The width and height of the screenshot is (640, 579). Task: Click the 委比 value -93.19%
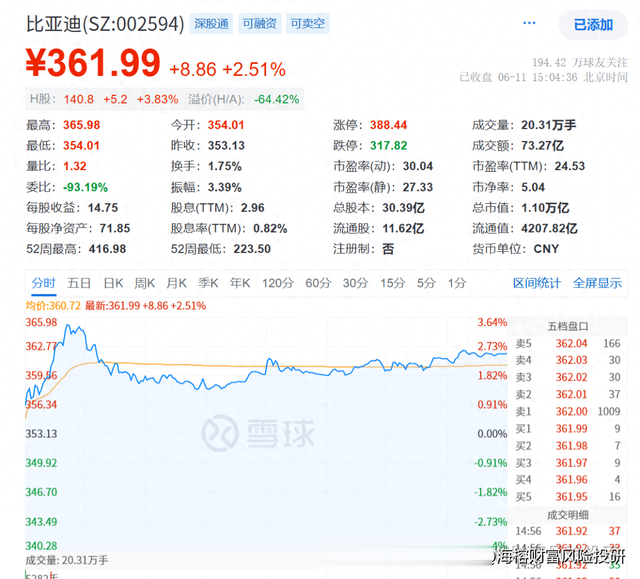[x=85, y=187]
